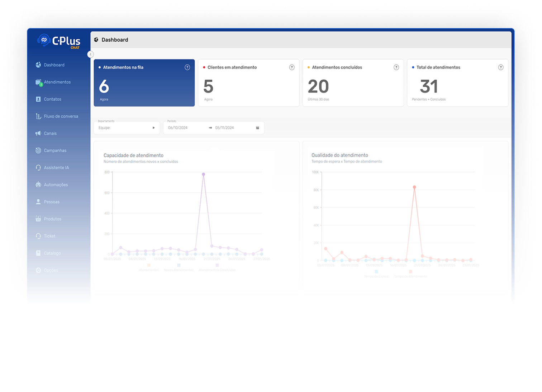Open Campanhas target icon in sidebar

pos(38,150)
